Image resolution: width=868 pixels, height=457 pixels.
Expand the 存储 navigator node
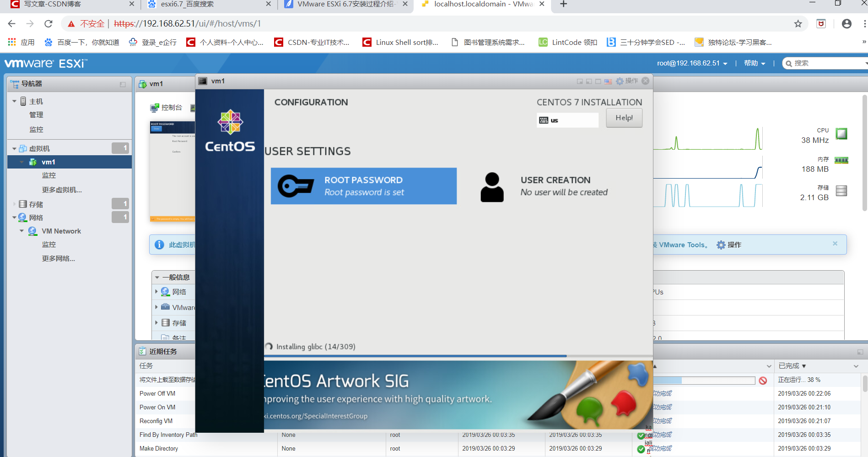tap(14, 204)
